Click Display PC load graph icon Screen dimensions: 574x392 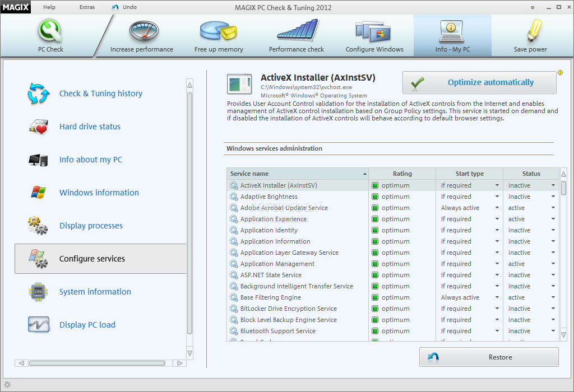click(39, 325)
